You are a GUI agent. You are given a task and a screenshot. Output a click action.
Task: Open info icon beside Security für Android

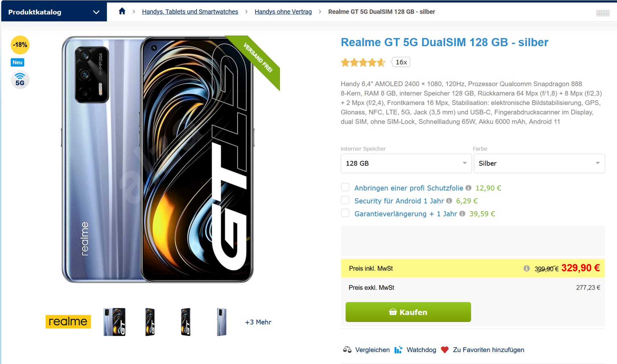(449, 201)
